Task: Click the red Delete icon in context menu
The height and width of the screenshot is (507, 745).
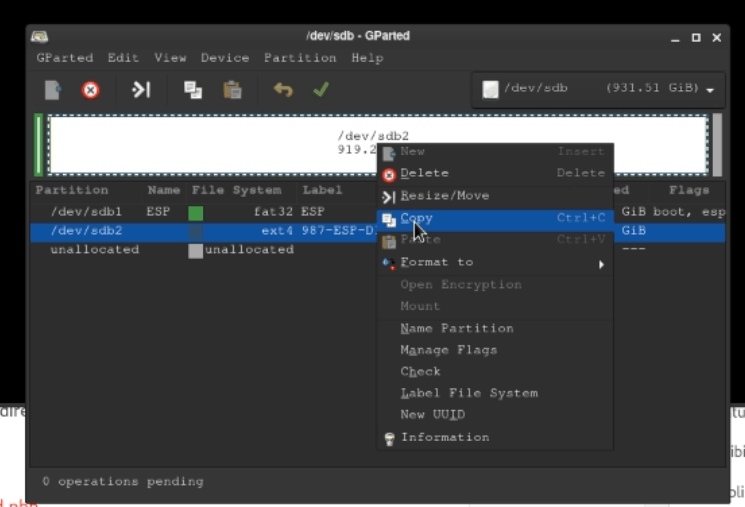Action: pos(389,175)
